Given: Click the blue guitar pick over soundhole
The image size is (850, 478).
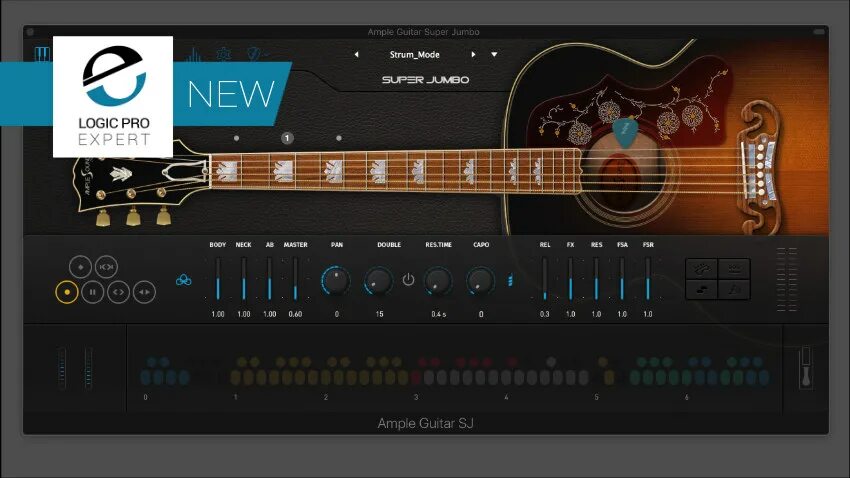Looking at the screenshot, I should click(x=626, y=133).
